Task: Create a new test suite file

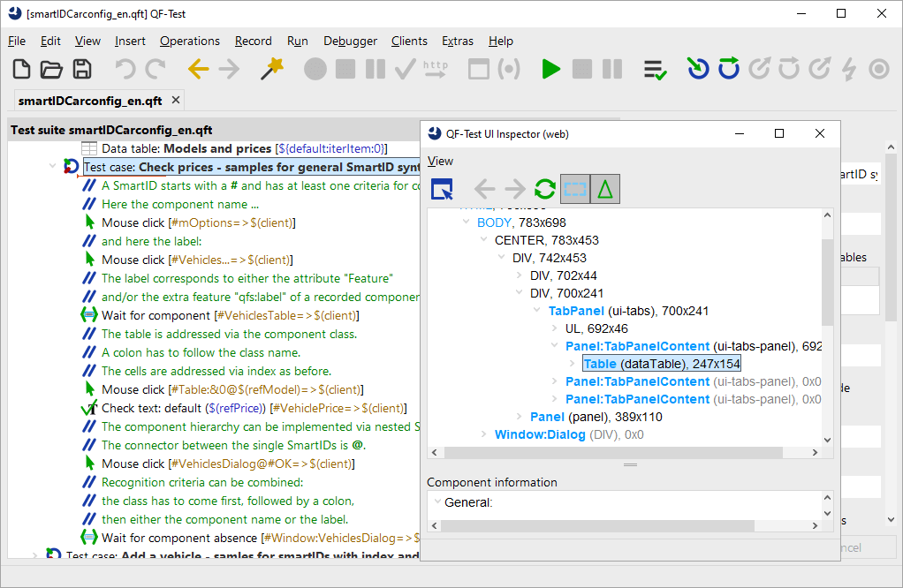Action: pos(21,69)
